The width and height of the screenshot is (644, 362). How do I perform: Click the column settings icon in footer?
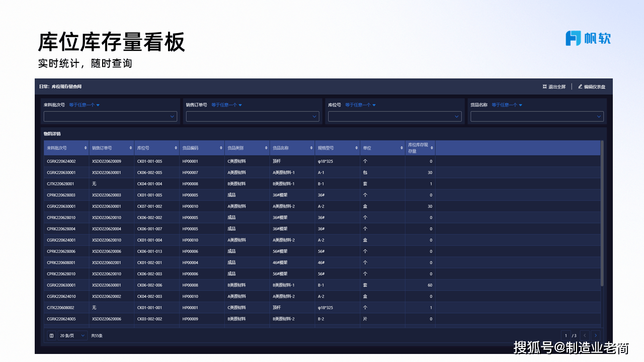click(x=51, y=335)
